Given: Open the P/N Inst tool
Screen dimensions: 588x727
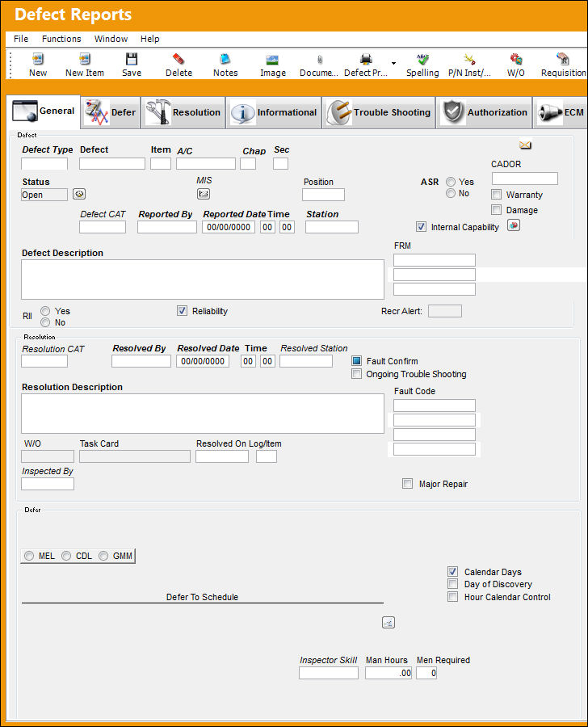Looking at the screenshot, I should point(469,59).
